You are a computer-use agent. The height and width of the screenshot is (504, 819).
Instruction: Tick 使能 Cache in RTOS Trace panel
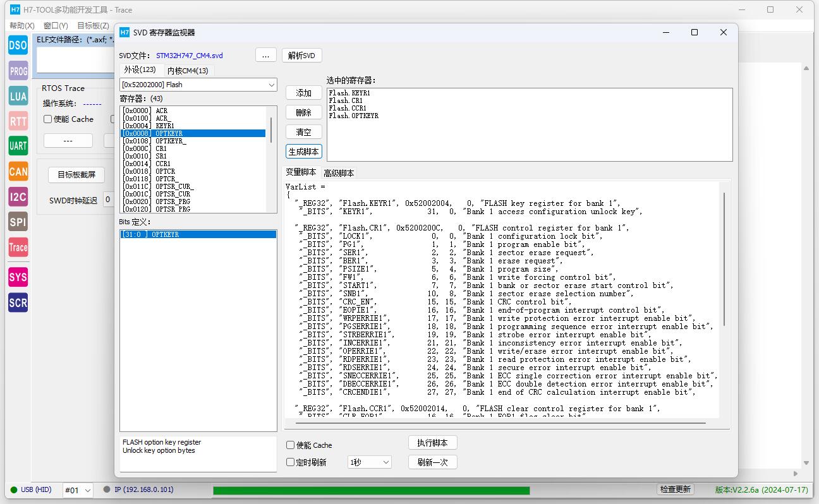[48, 119]
